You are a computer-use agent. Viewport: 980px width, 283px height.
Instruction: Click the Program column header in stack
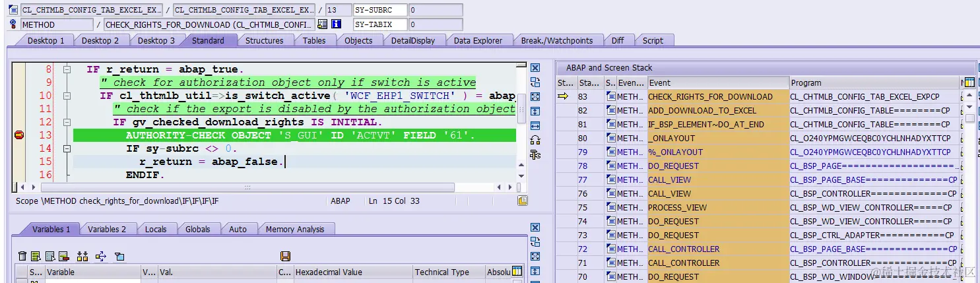874,82
